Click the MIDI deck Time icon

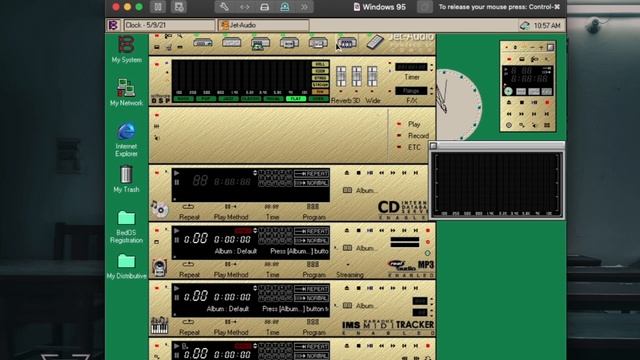(x=272, y=322)
